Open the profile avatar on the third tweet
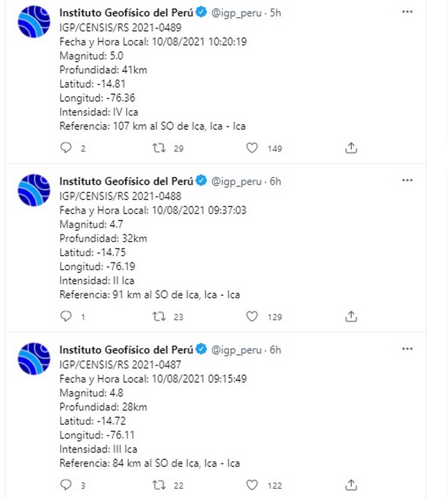448x499 pixels. click(34, 359)
